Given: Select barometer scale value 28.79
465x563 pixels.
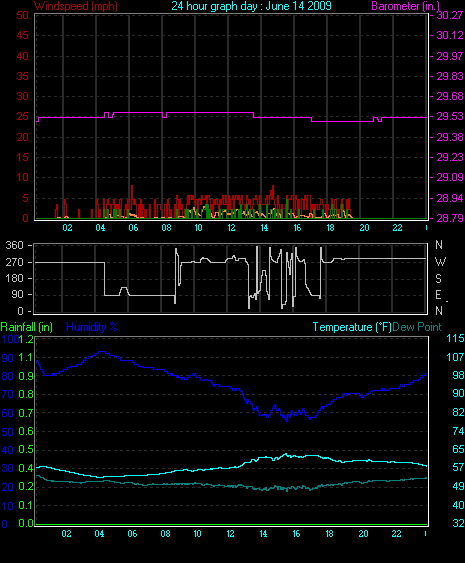Looking at the screenshot, I should (450, 218).
